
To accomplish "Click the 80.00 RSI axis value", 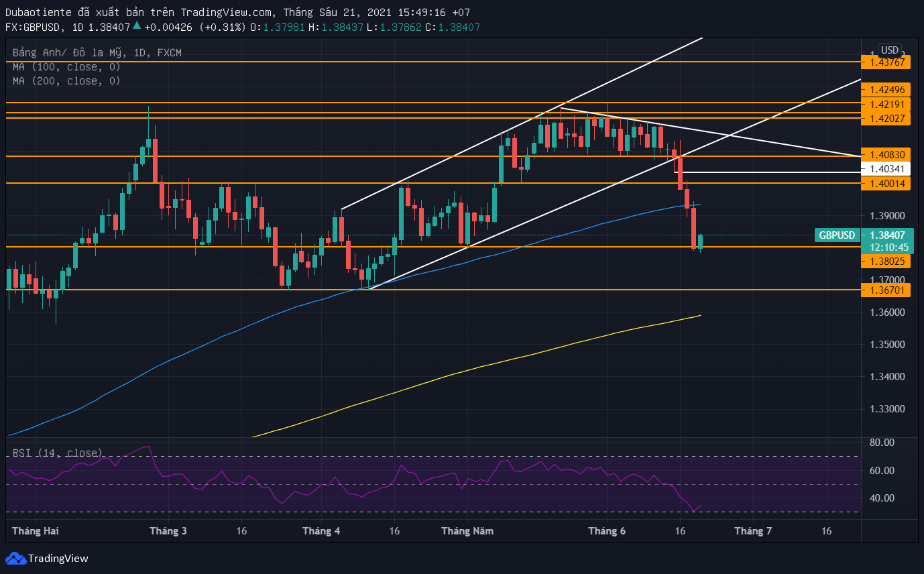I will click(882, 443).
